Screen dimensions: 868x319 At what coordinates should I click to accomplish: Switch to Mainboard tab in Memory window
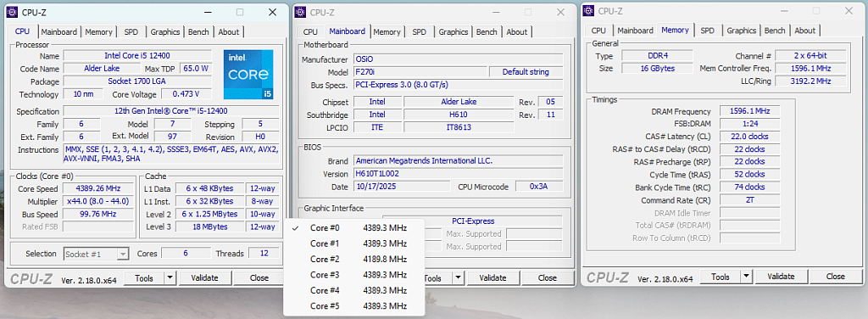point(636,31)
